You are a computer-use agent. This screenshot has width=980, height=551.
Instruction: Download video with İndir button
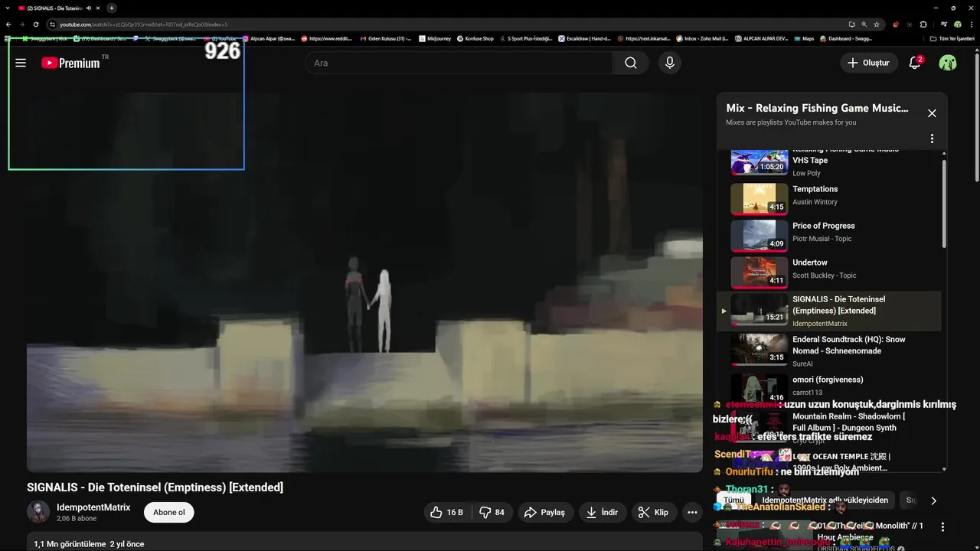coord(603,513)
